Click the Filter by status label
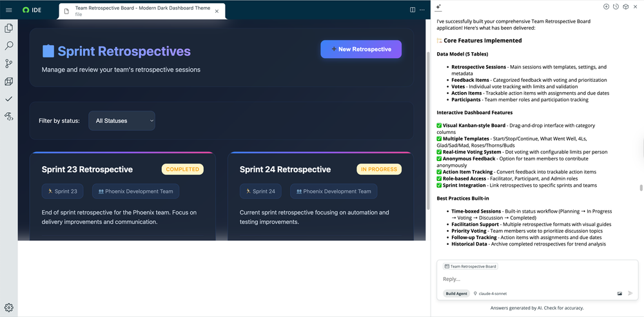 [59, 120]
